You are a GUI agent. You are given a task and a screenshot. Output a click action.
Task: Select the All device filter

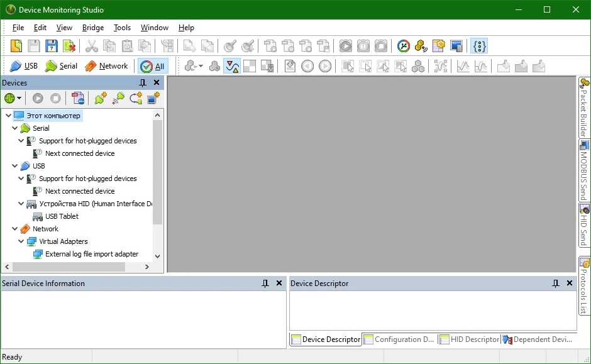coord(153,66)
